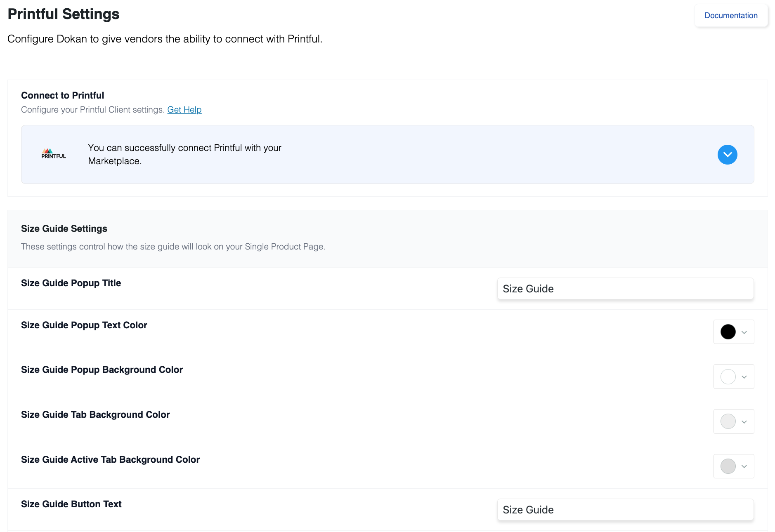775x532 pixels.
Task: Click the Size Guide Popup Background Color label
Action: pyautogui.click(x=102, y=370)
